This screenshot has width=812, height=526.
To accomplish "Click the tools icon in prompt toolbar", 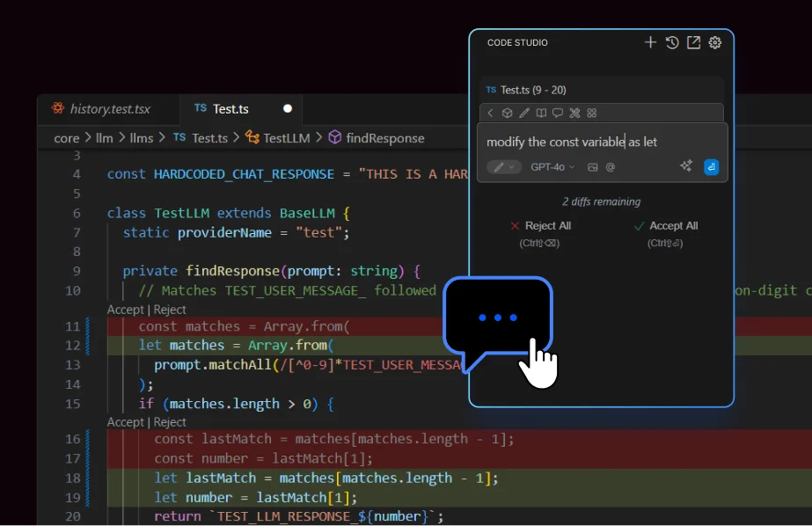I will click(574, 113).
